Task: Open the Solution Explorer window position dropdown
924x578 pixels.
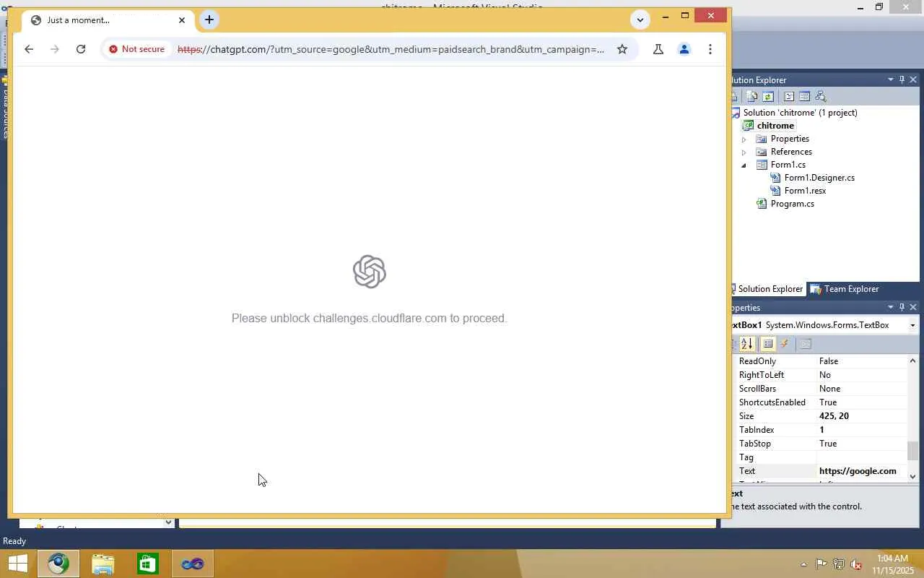Action: [891, 79]
